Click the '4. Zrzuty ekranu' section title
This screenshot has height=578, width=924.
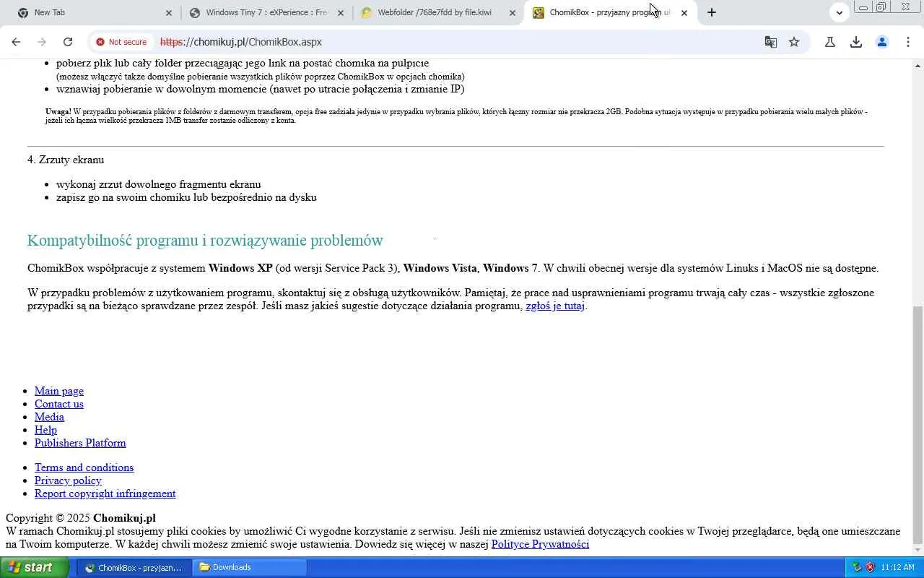[66, 160]
